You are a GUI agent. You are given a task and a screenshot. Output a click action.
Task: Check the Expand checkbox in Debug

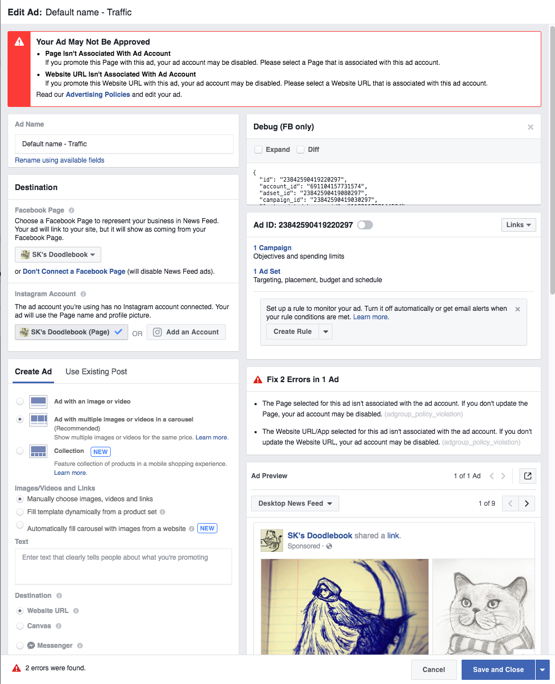pyautogui.click(x=258, y=150)
